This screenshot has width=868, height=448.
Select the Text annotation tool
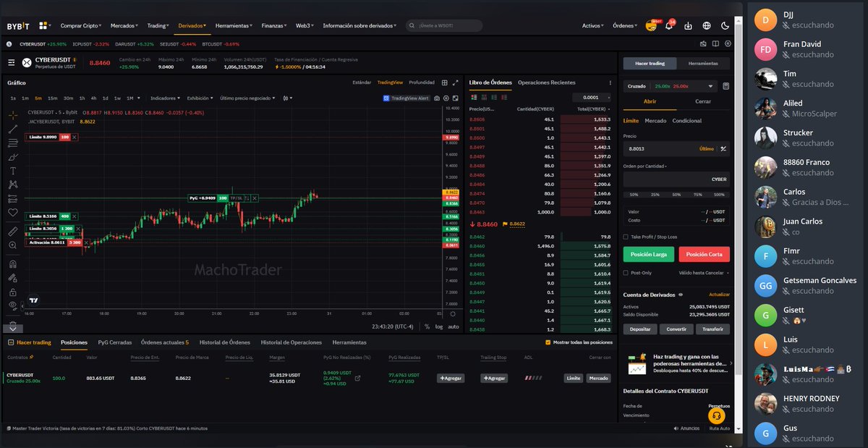[x=13, y=171]
